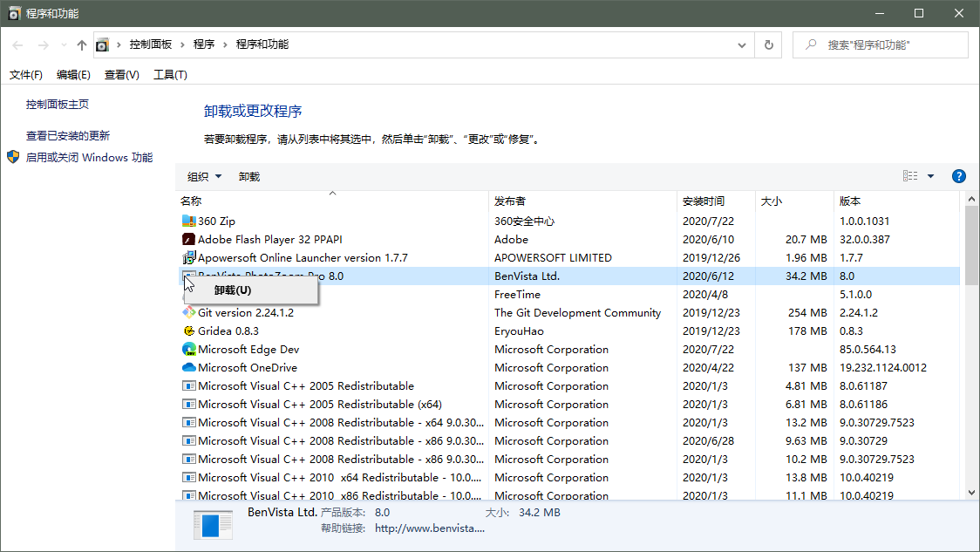The height and width of the screenshot is (552, 980).
Task: Select Adobe Flash Player 32 PPAPI entry
Action: 569,240
